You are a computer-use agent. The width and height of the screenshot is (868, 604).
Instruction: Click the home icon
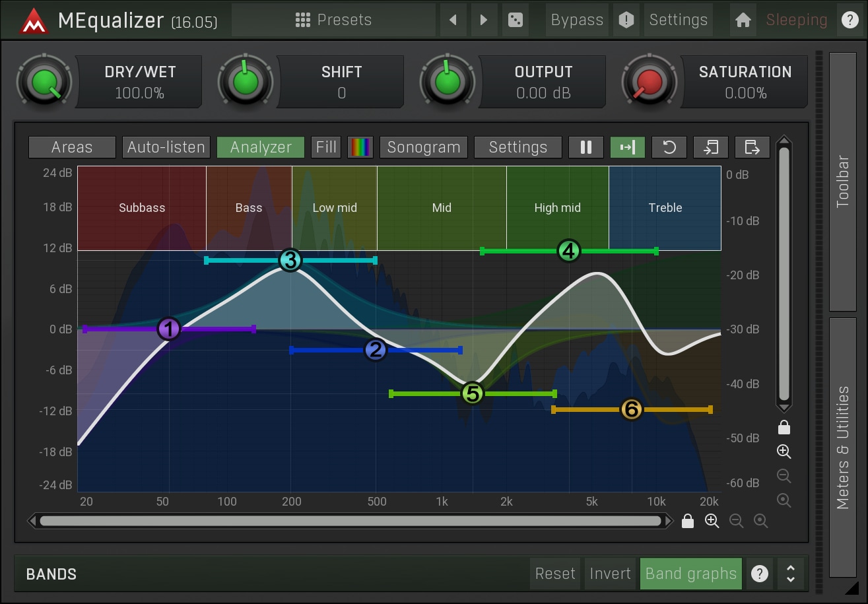pos(743,20)
